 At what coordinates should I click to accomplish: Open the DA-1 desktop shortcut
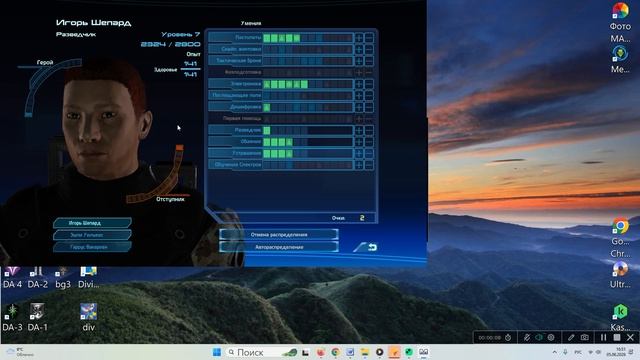point(38,318)
